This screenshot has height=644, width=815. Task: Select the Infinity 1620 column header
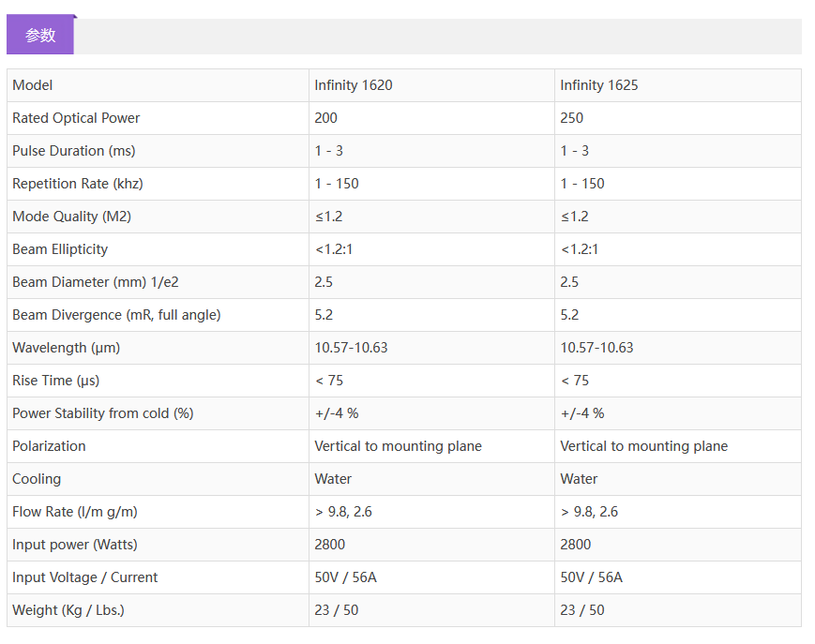click(354, 85)
